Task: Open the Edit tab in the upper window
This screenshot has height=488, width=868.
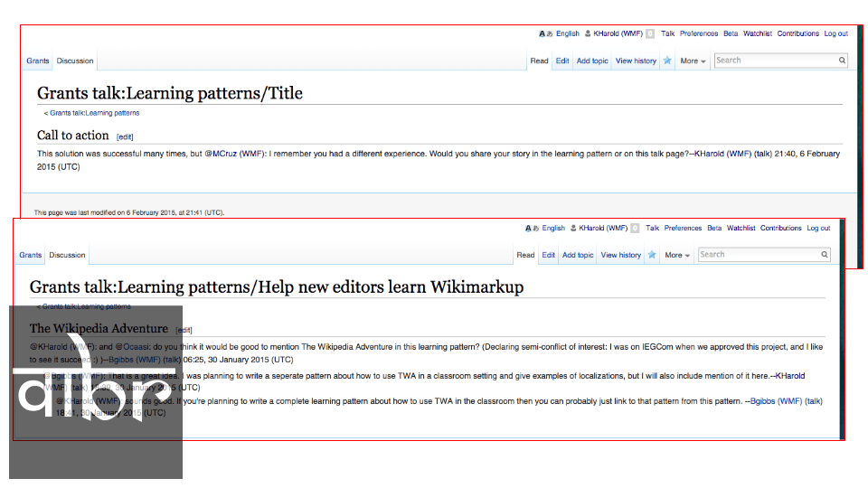Action: 562,61
